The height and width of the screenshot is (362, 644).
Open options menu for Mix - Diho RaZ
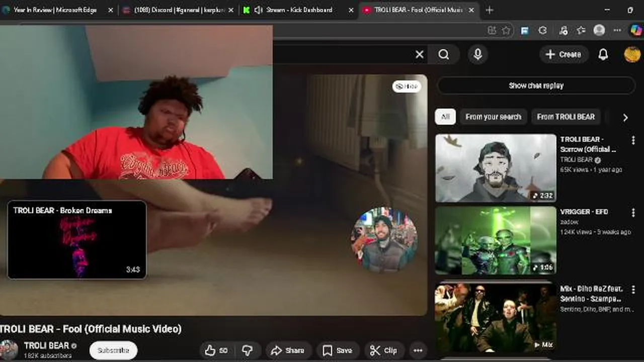[633, 290]
